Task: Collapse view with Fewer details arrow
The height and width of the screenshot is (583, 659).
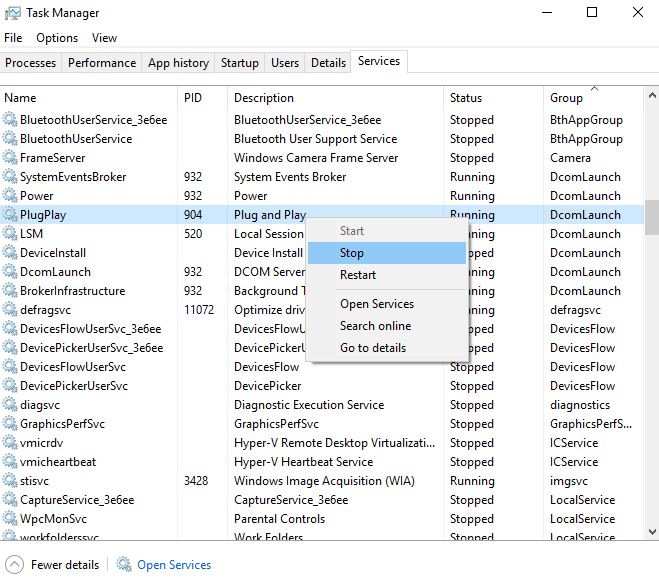Action: (x=14, y=565)
